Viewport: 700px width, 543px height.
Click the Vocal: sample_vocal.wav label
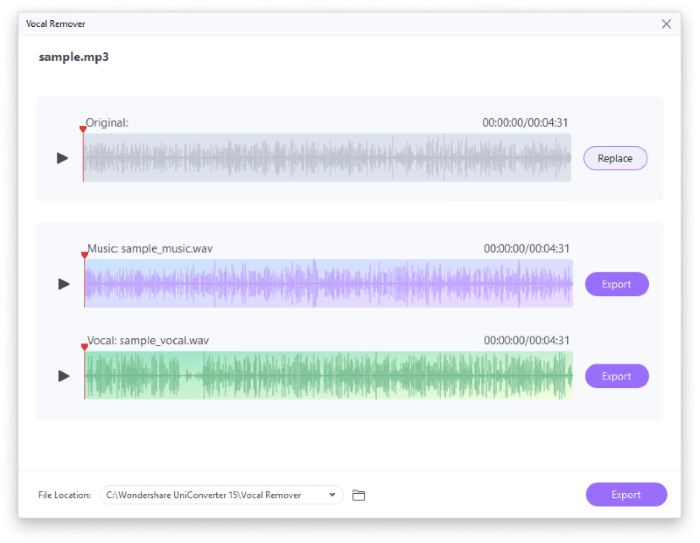pyautogui.click(x=148, y=341)
